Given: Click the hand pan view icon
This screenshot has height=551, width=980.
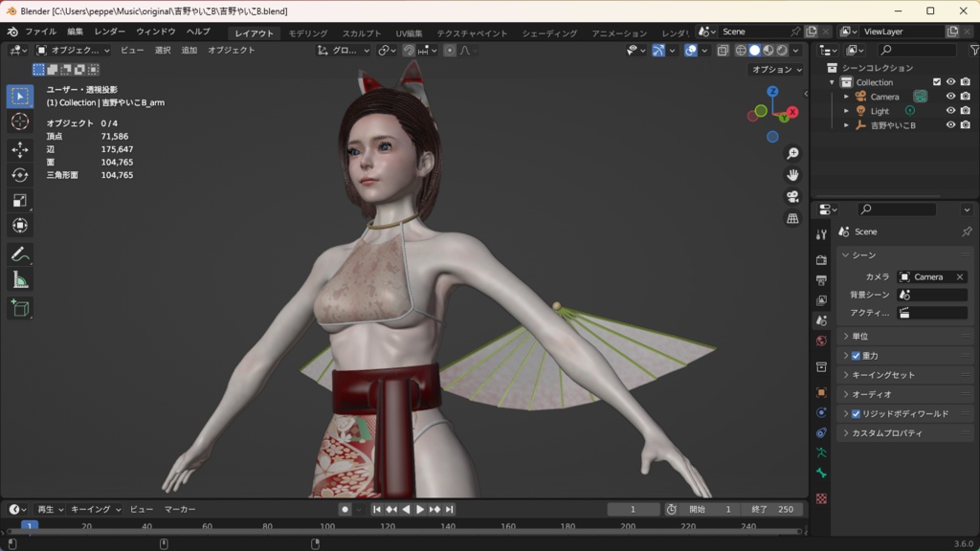Looking at the screenshot, I should (x=792, y=175).
